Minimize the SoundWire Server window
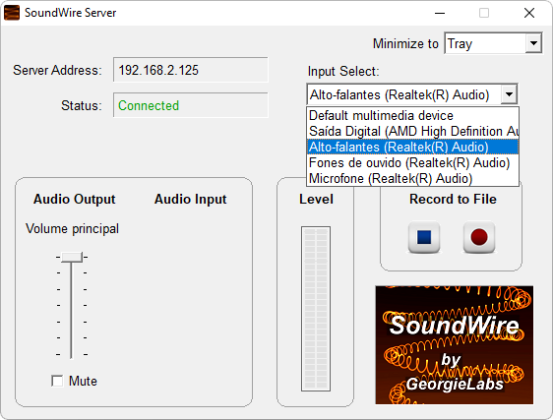The height and width of the screenshot is (420, 553). pos(439,13)
